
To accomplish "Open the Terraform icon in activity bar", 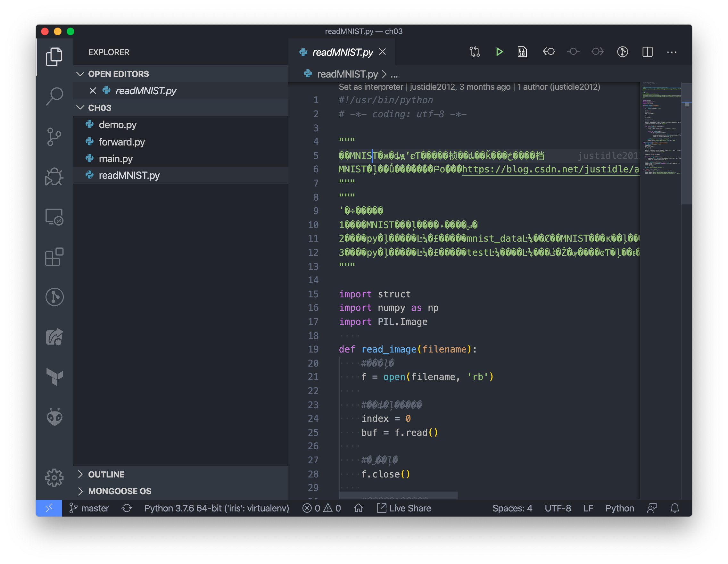I will 54,377.
